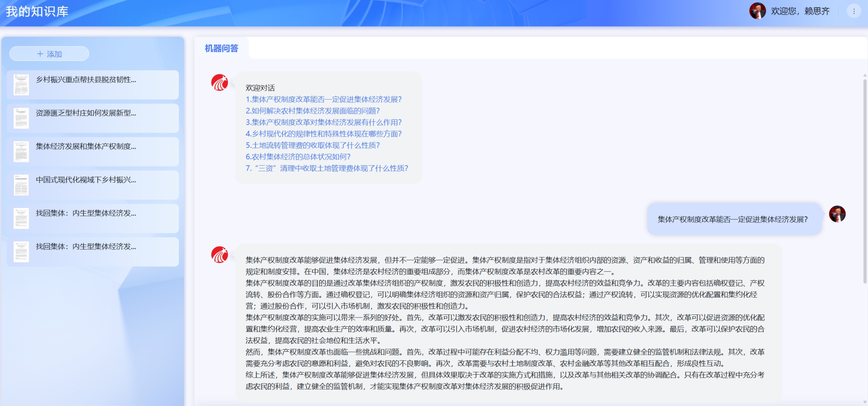
Task: Click the three-dot more options icon
Action: point(854,11)
